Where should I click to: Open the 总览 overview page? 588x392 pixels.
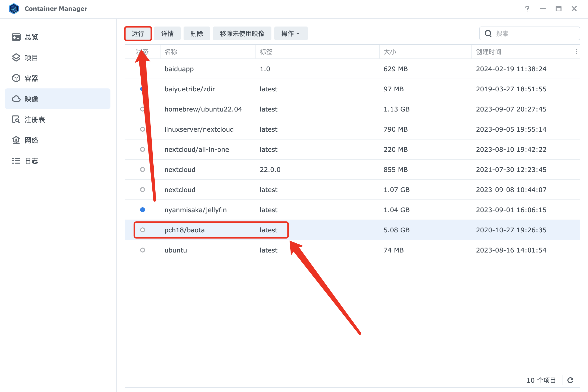tap(58, 37)
